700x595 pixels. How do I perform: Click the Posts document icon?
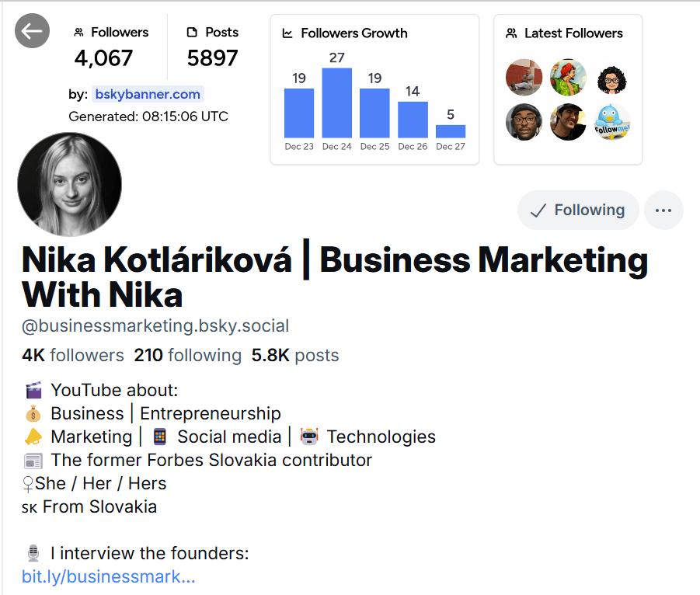pyautogui.click(x=193, y=33)
